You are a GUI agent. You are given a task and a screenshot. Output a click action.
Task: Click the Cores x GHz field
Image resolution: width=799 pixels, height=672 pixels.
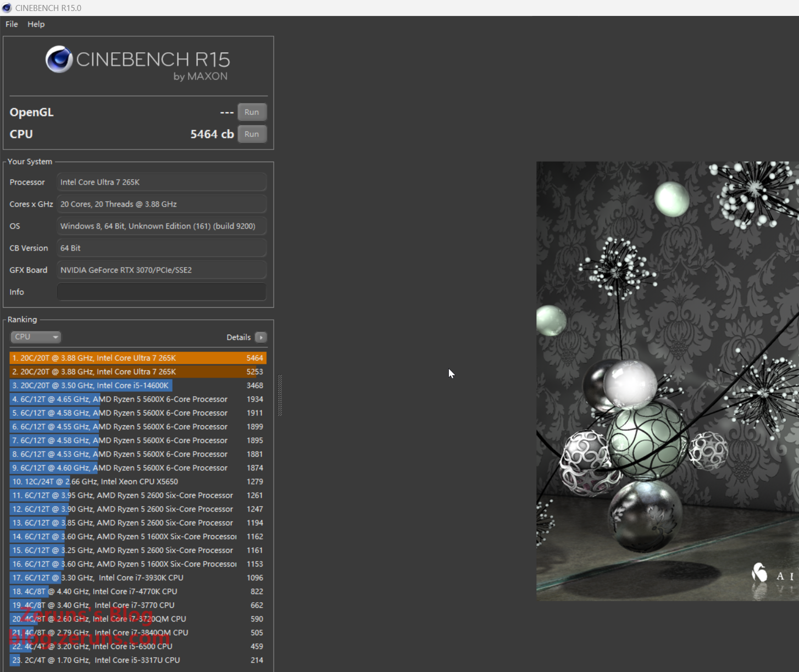[162, 204]
